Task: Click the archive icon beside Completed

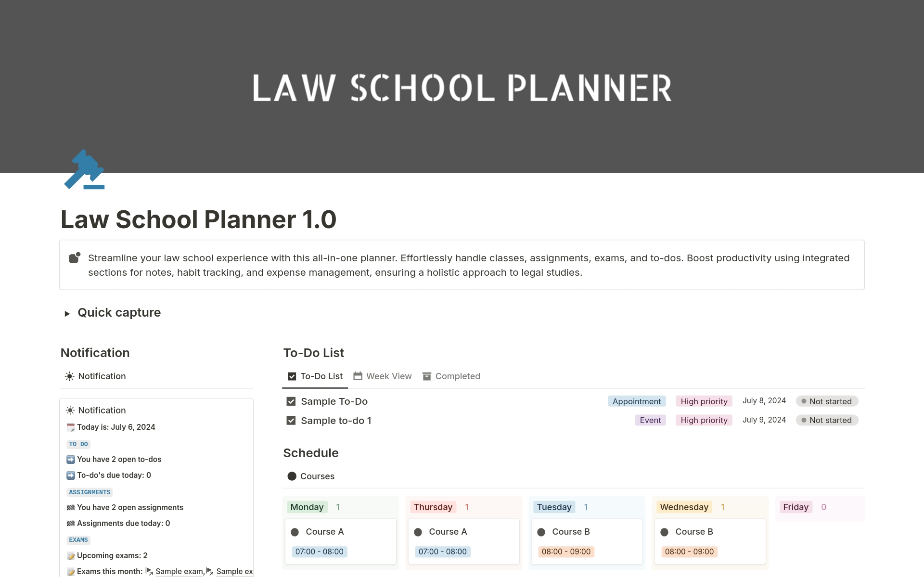Action: coord(427,376)
